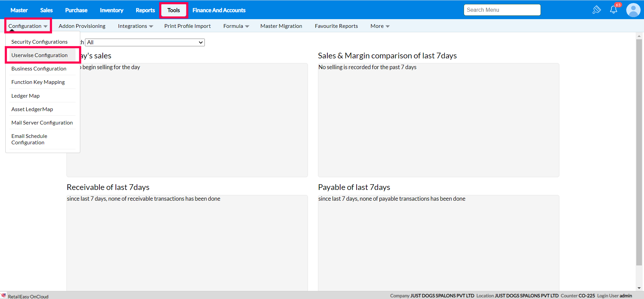Click the Search Menu input field
The width and height of the screenshot is (644, 299).
(502, 10)
